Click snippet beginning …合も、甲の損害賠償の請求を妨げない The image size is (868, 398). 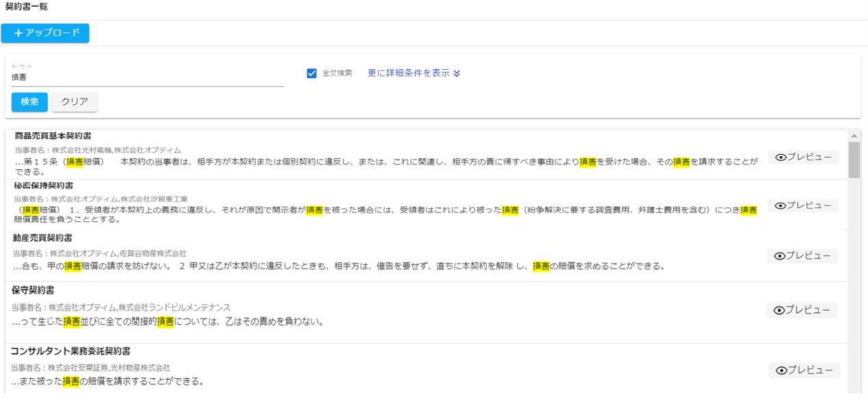pos(339,266)
